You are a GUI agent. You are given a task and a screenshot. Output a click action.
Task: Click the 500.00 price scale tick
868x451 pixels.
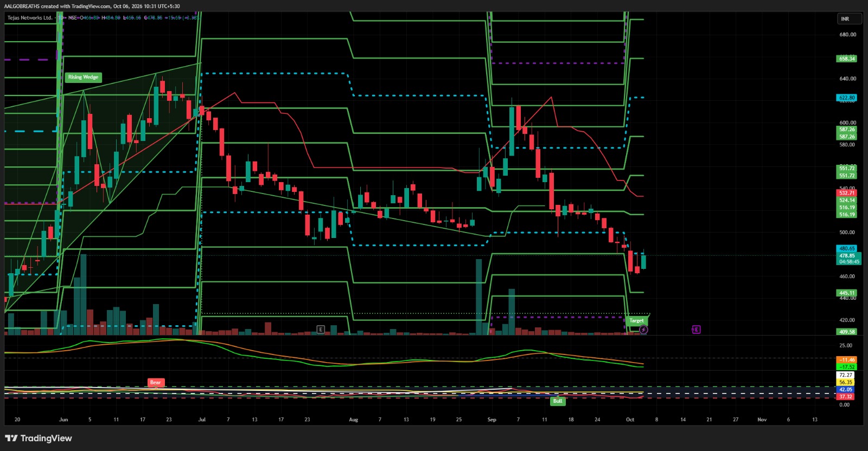pyautogui.click(x=848, y=232)
